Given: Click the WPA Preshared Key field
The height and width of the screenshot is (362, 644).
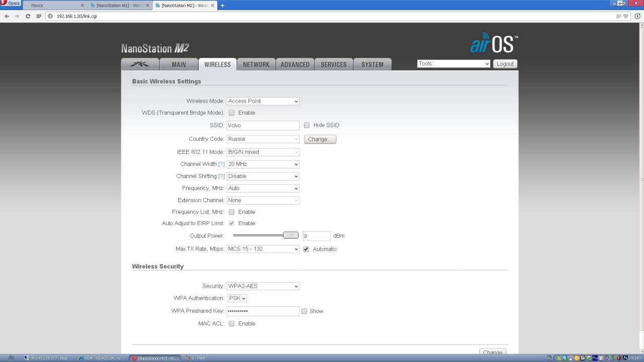Looking at the screenshot, I should [x=263, y=311].
